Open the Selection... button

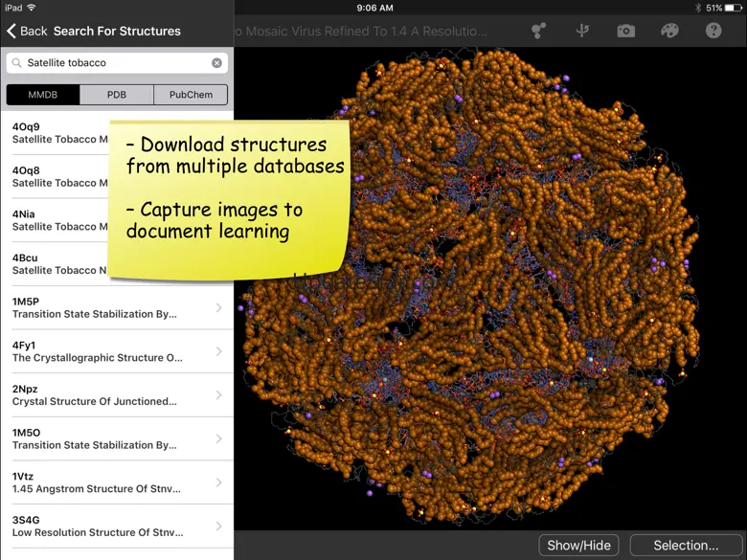pos(686,546)
